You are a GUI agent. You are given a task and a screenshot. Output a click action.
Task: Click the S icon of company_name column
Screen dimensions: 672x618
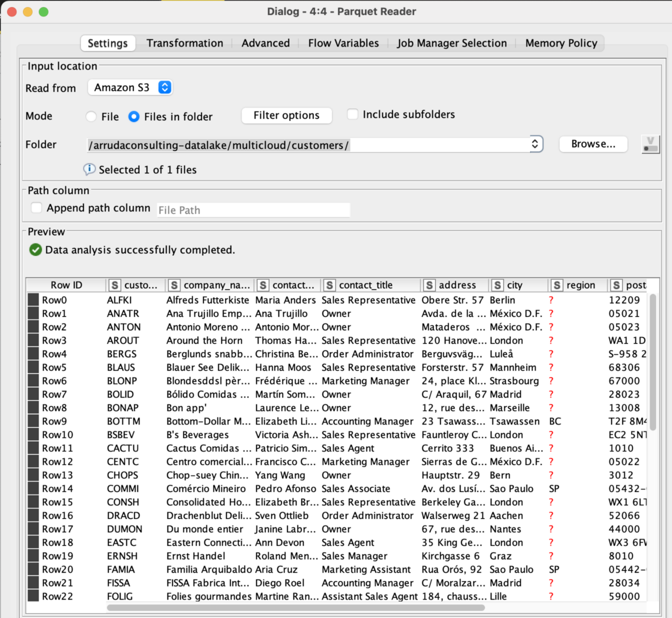pyautogui.click(x=173, y=285)
